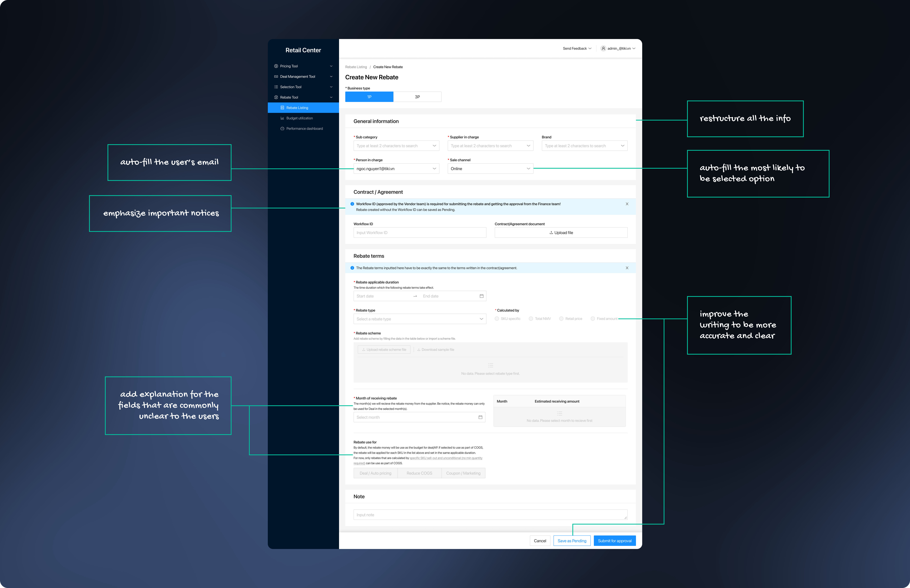Open the Send Feedback dropdown

[577, 49]
